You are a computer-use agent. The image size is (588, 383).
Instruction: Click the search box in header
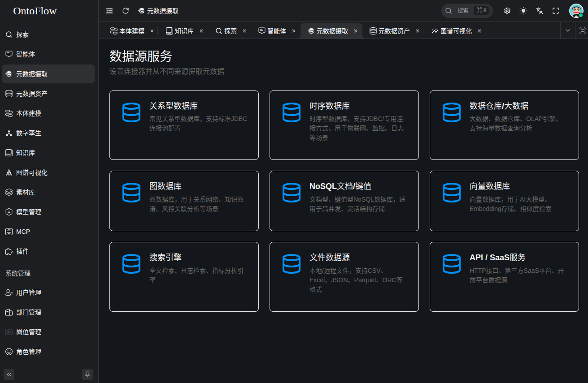tap(467, 11)
